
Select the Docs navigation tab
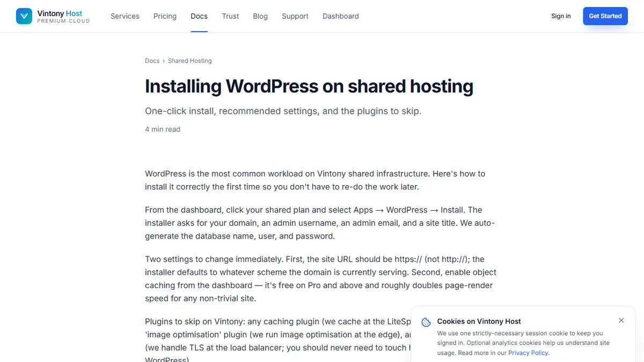(x=199, y=16)
